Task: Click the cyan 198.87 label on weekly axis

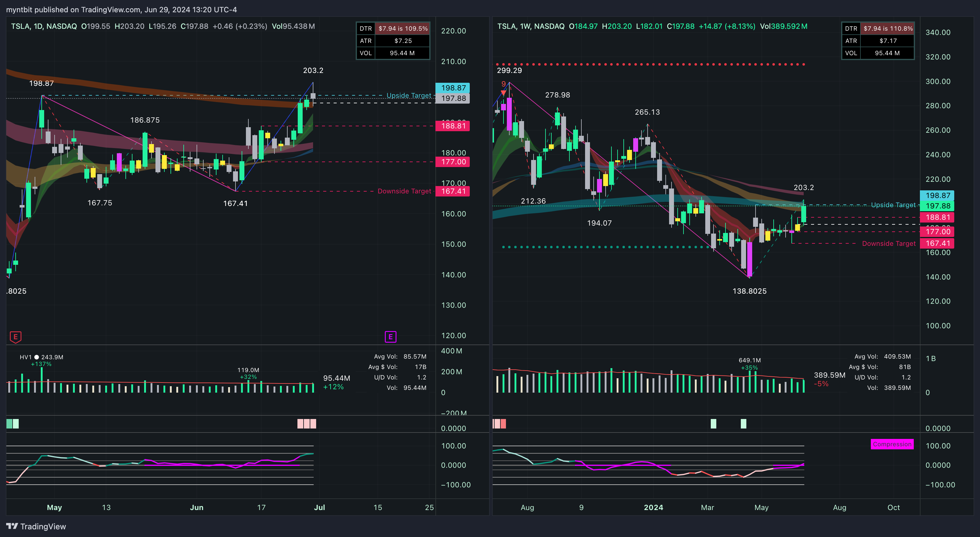Action: tap(937, 196)
